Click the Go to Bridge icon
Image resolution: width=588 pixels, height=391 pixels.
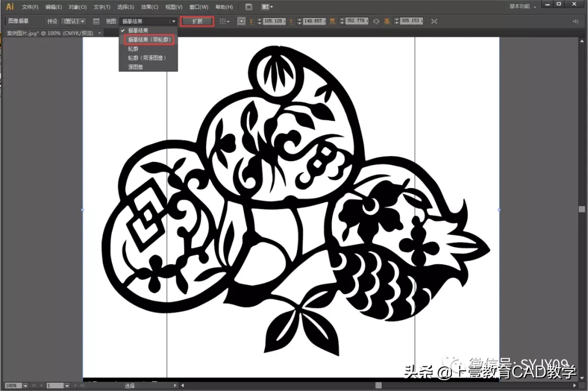pyautogui.click(x=249, y=7)
